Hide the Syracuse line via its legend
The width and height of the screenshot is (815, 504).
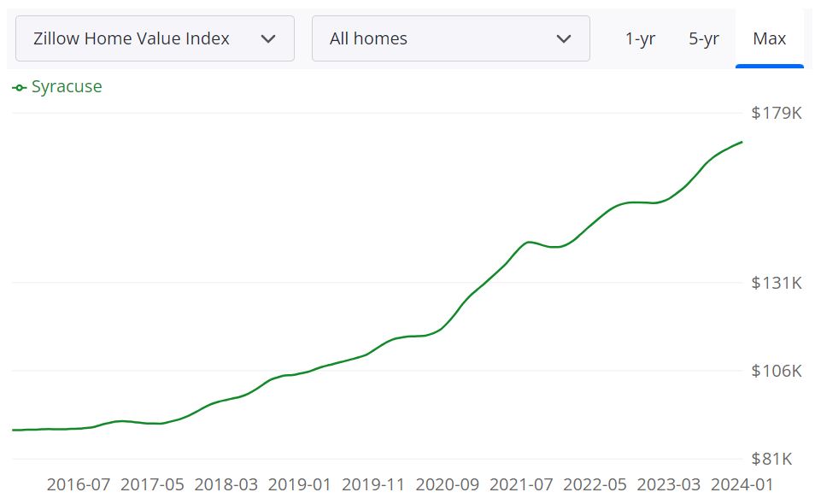point(56,86)
